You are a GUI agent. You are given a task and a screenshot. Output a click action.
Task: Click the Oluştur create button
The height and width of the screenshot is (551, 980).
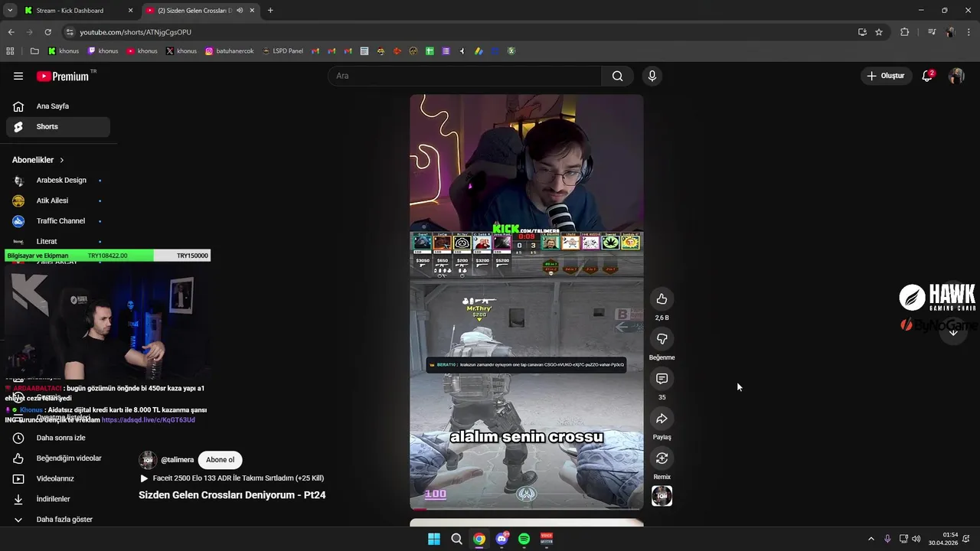coord(886,76)
